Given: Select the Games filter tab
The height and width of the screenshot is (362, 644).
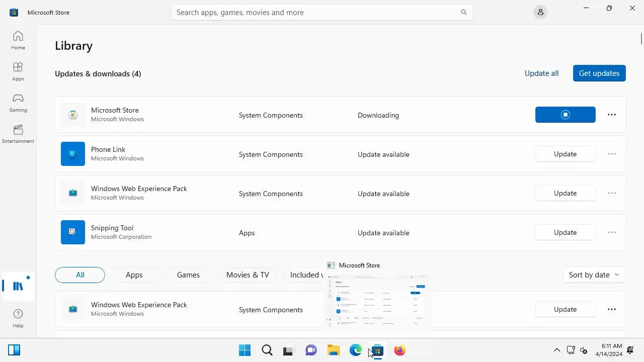Looking at the screenshot, I should [x=188, y=275].
